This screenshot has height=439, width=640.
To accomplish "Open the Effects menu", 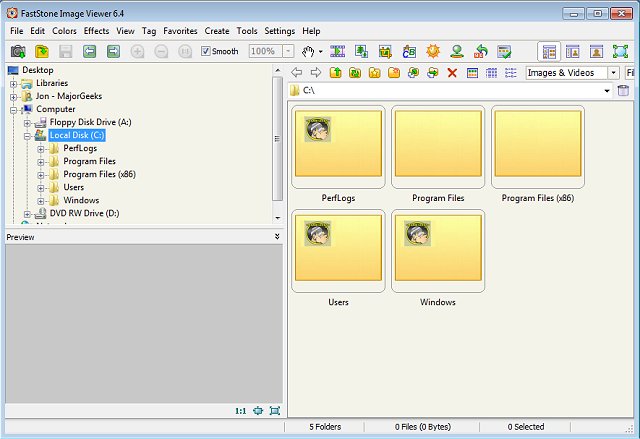I will tap(96, 31).
